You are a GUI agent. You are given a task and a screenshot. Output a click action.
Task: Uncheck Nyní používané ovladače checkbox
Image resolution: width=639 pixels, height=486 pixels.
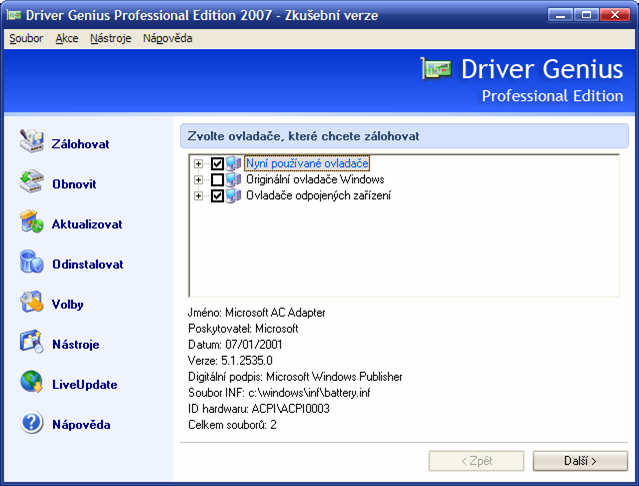217,164
